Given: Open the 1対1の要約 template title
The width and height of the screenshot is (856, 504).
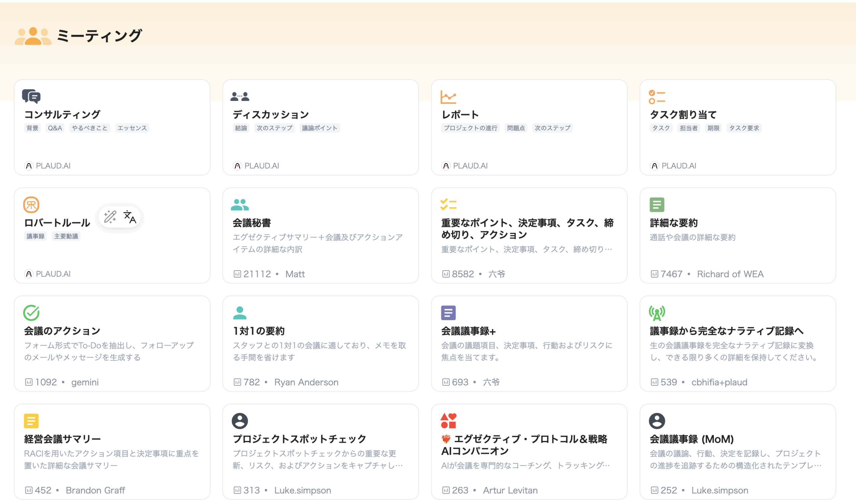Looking at the screenshot, I should 258,331.
